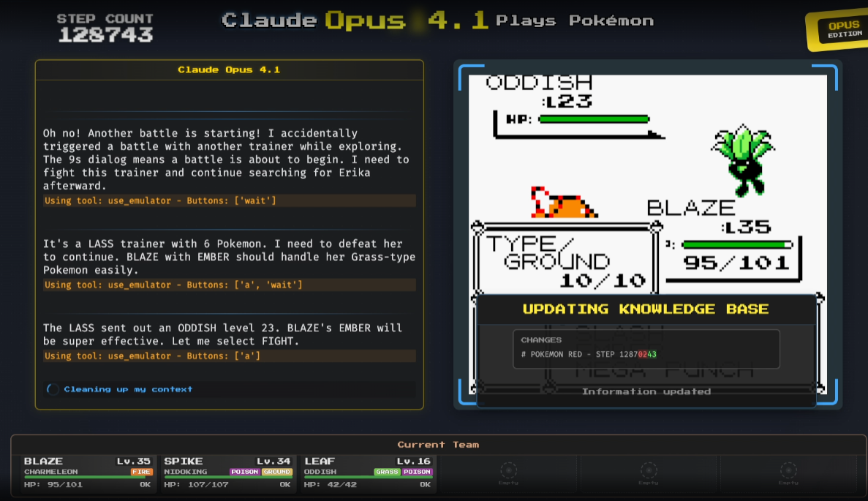Viewport: 868px width, 501px height.
Task: Click the paragraph about the LASS trainer with 6 Pokemon
Action: (229, 257)
